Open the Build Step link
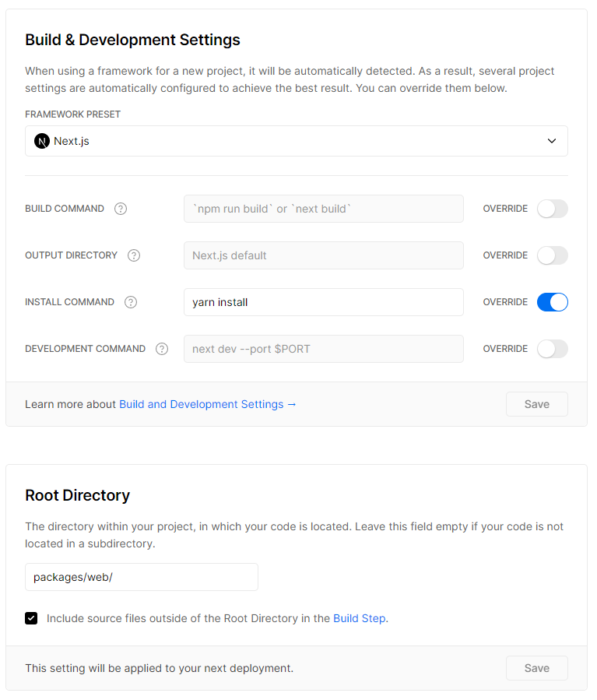 [359, 618]
